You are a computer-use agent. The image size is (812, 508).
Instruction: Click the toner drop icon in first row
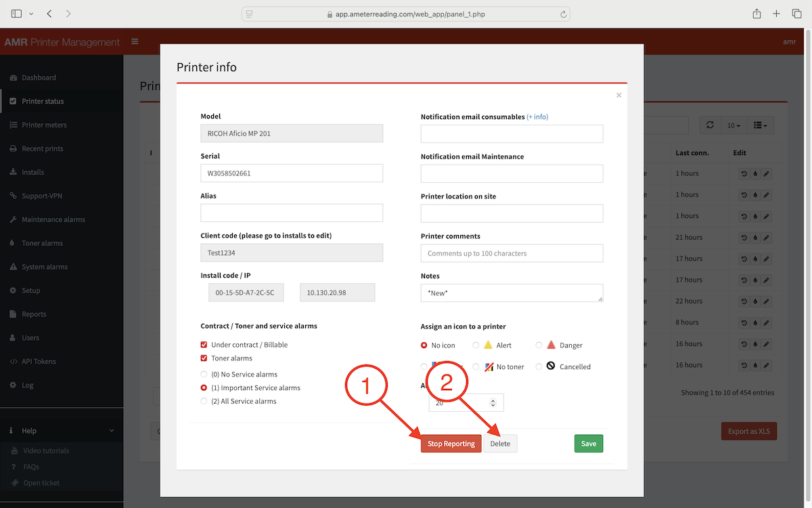[x=755, y=174]
